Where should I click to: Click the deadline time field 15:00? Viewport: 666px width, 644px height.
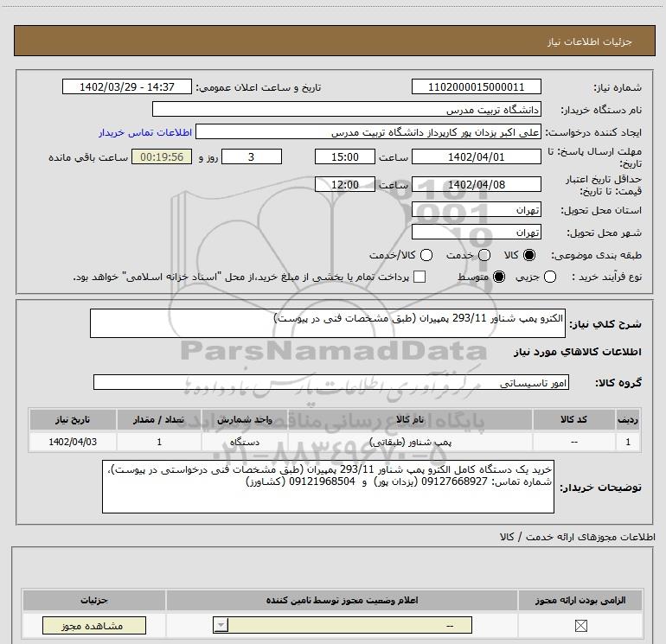345,156
